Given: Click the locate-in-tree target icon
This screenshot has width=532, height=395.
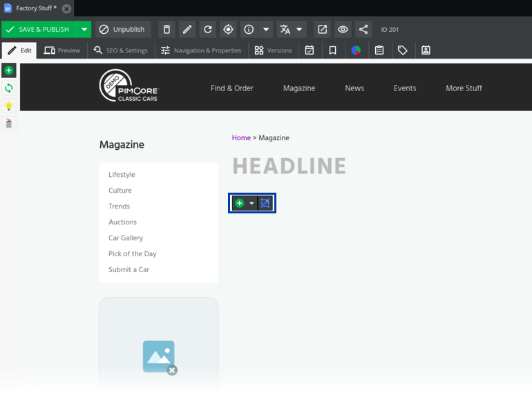Looking at the screenshot, I should (228, 30).
